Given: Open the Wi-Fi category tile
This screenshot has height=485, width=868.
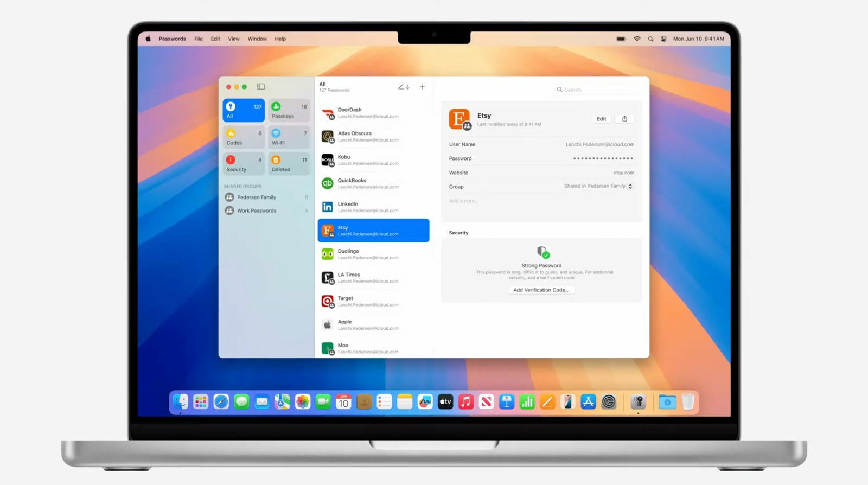Looking at the screenshot, I should (289, 137).
